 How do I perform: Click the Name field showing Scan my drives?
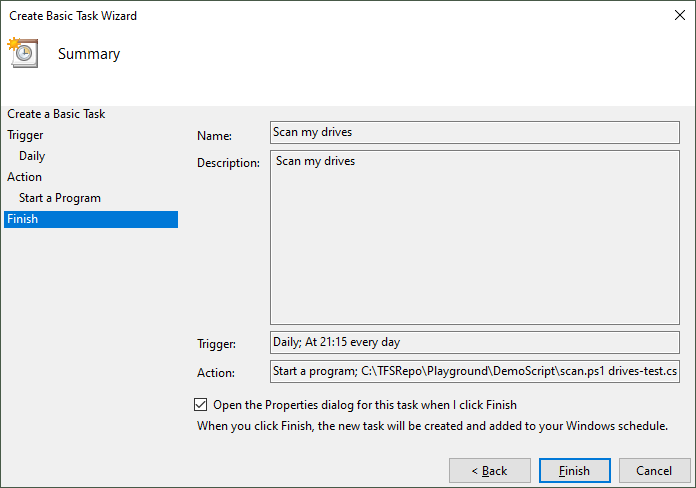[x=474, y=132]
